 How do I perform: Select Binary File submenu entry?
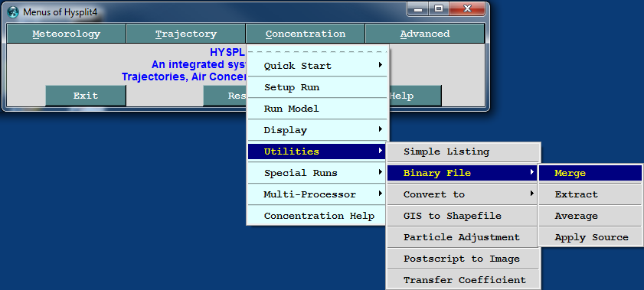coord(463,173)
